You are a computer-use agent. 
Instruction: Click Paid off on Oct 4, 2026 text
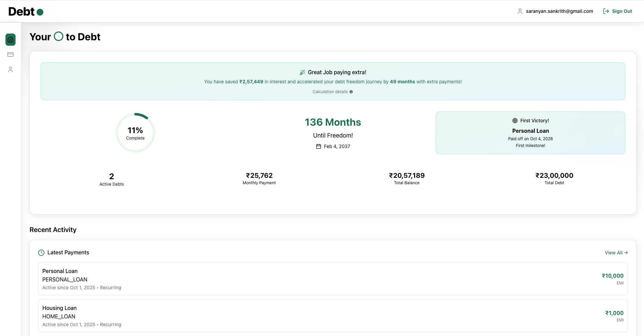pos(530,139)
